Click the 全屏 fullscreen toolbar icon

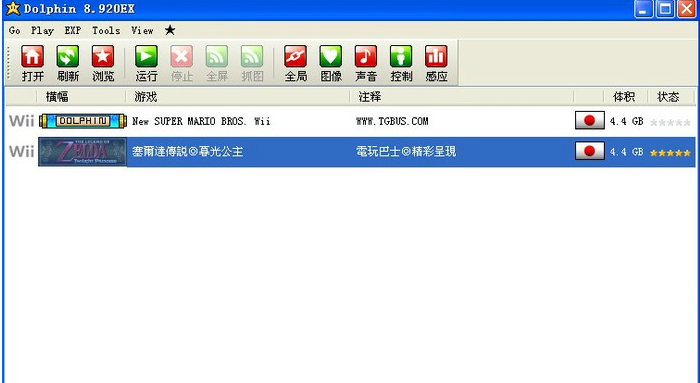coord(217,57)
